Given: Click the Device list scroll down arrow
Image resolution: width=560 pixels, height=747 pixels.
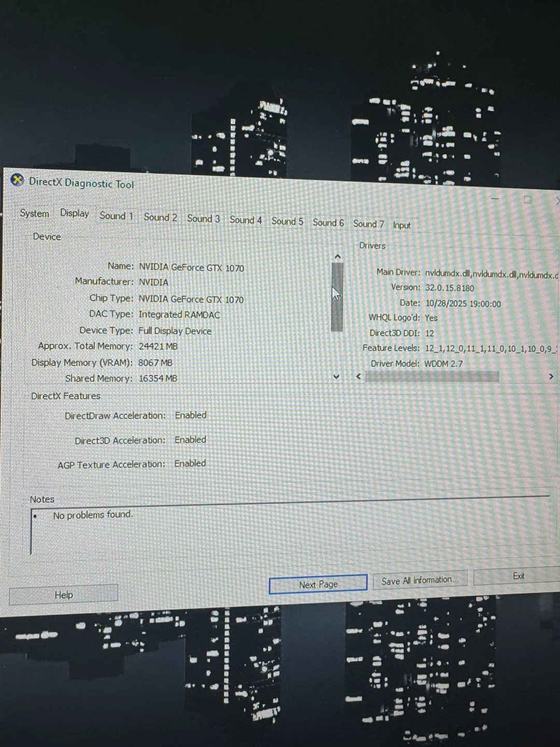Looking at the screenshot, I should [337, 377].
